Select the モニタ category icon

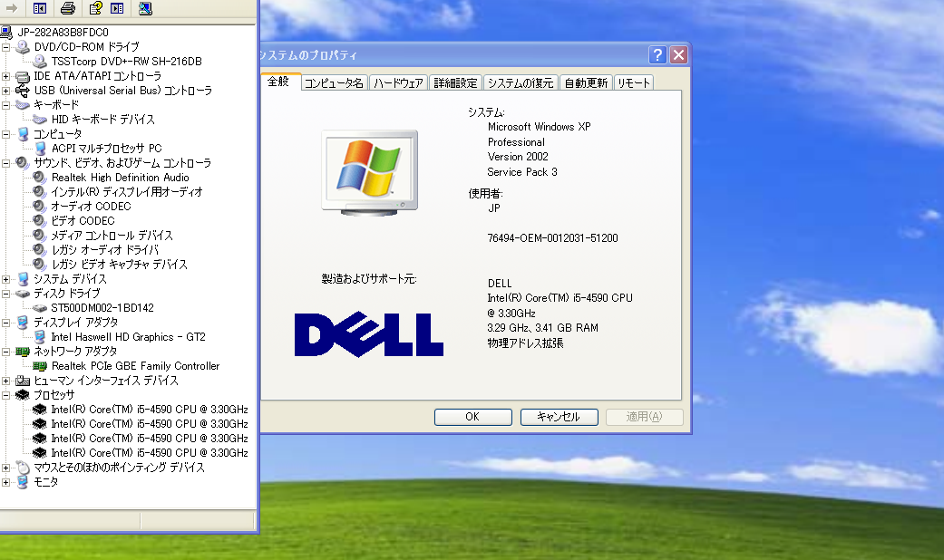[23, 482]
